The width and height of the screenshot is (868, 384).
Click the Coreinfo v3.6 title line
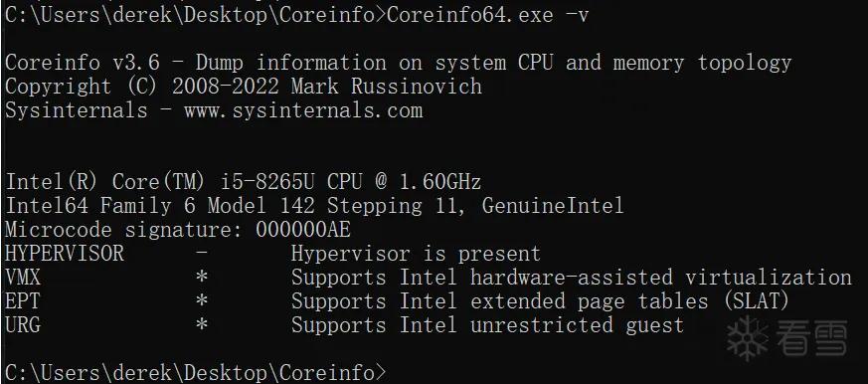pos(398,63)
